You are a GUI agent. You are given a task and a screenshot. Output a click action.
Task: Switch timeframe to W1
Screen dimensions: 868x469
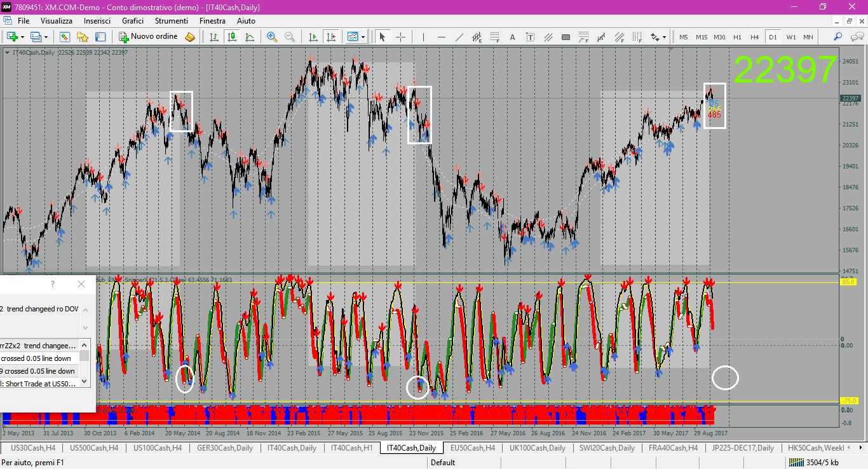tap(790, 37)
